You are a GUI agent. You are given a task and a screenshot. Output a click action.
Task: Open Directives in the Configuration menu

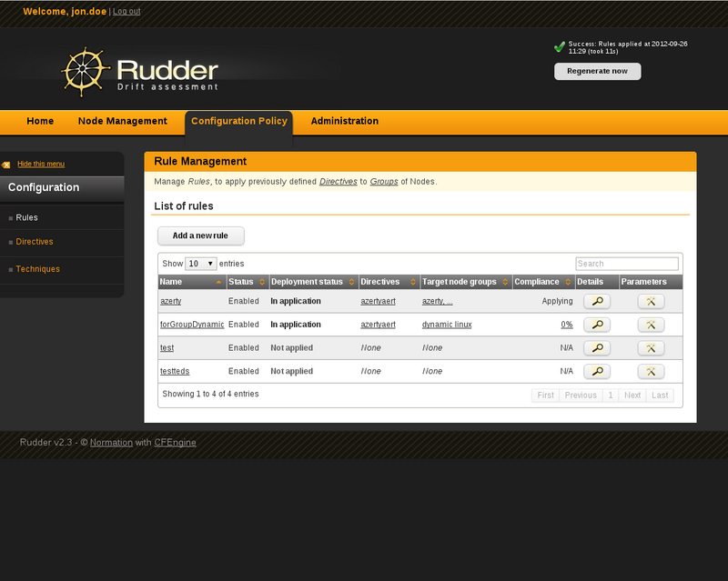pos(35,242)
